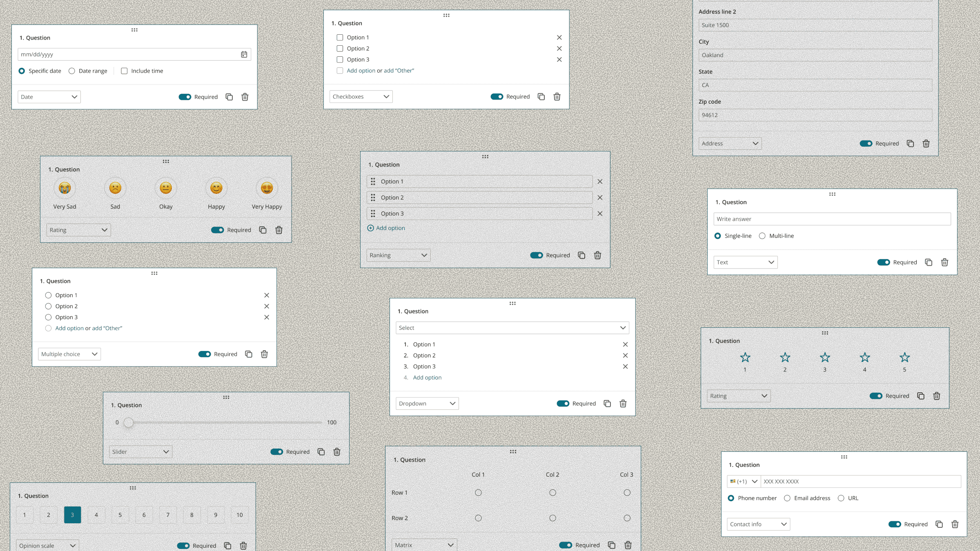Select the Very Sad emoji rating face

[x=65, y=188]
